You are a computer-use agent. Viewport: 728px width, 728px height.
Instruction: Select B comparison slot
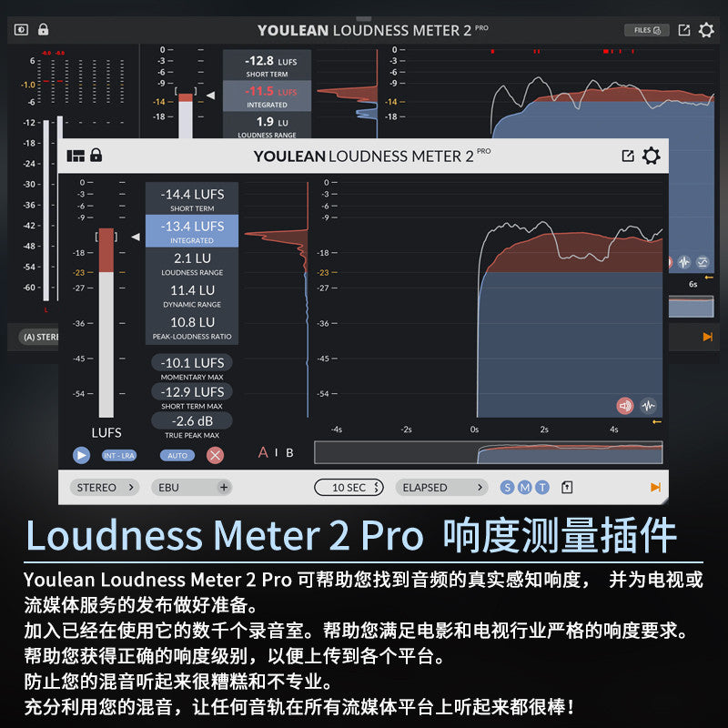289,452
